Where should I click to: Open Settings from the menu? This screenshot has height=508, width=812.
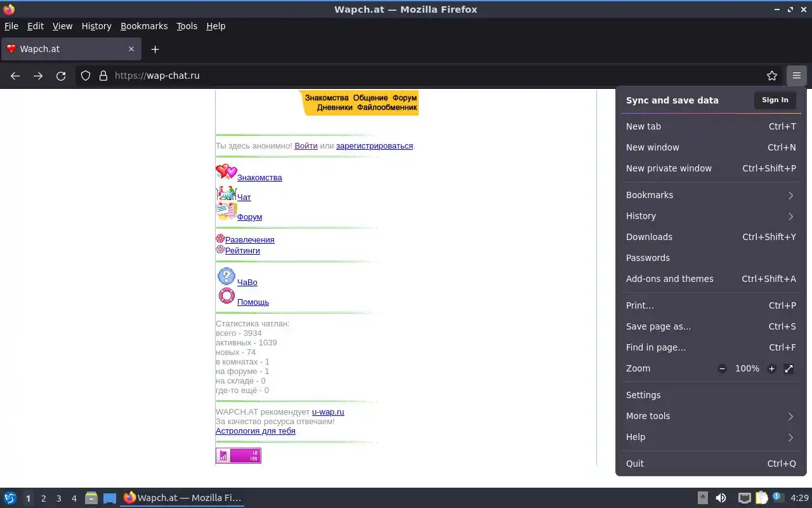pyautogui.click(x=710, y=395)
